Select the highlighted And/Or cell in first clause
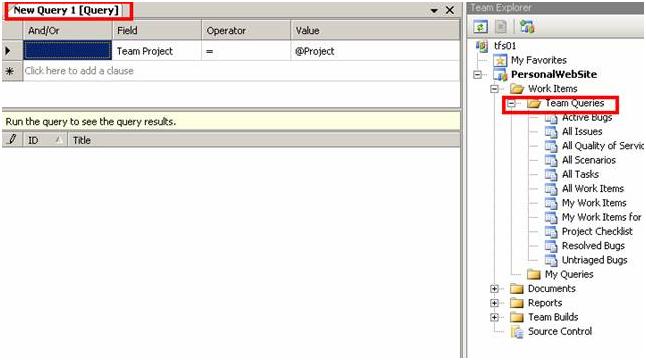The image size is (646, 360). coord(68,51)
